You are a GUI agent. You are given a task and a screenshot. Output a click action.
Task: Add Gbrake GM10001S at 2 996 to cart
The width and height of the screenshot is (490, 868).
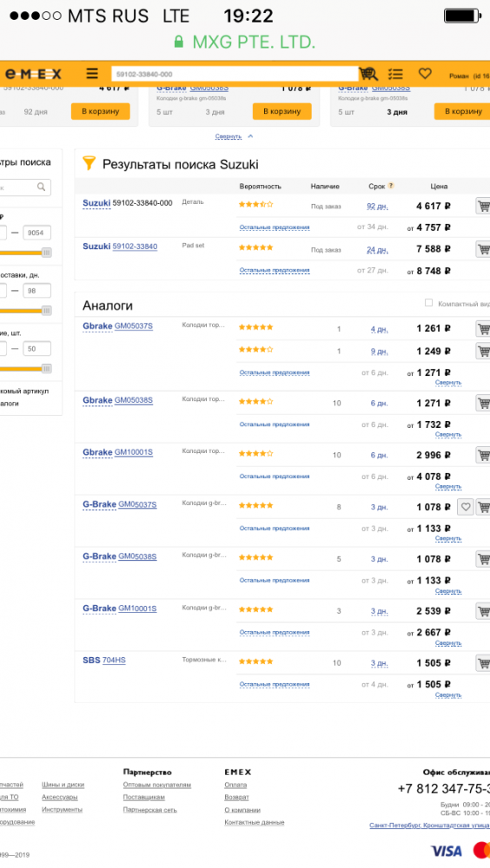tap(483, 455)
